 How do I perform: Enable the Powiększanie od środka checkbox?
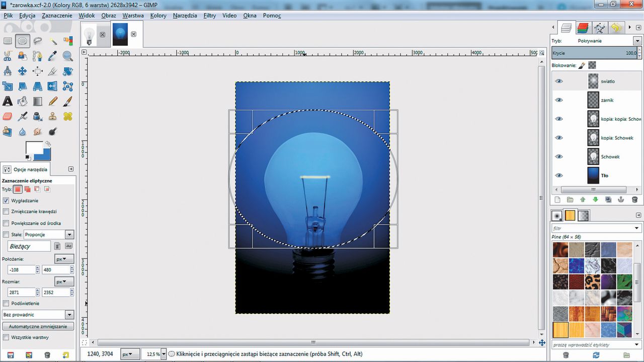pyautogui.click(x=6, y=223)
